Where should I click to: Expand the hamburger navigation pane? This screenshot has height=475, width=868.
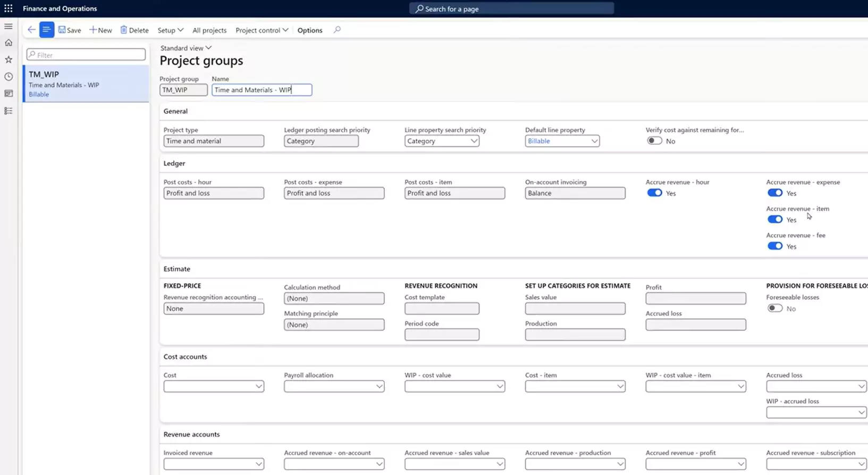point(9,26)
